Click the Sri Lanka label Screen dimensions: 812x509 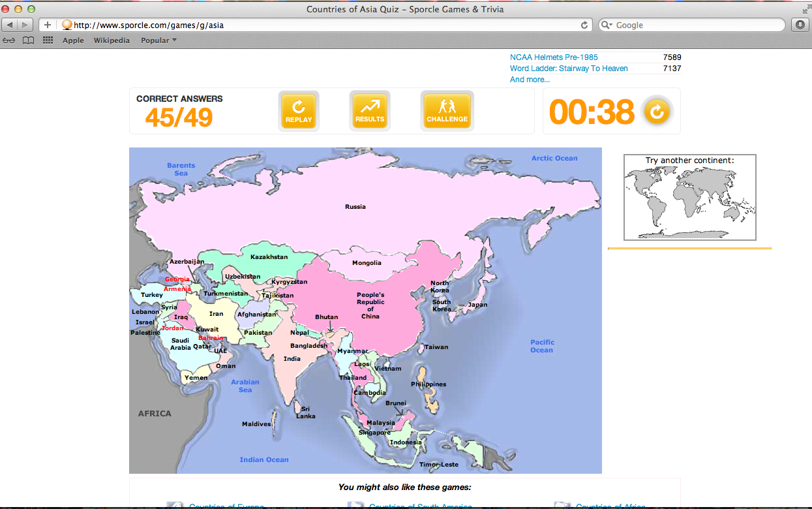306,412
